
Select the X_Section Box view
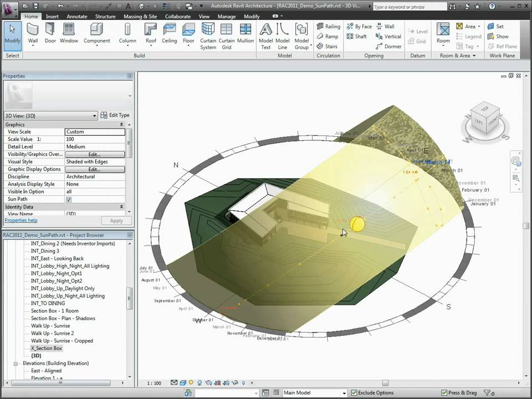[47, 348]
